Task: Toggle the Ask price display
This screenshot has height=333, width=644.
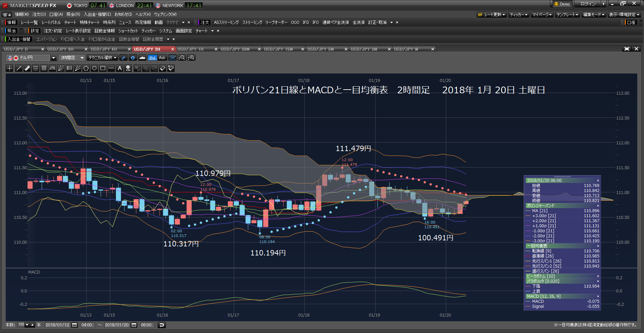Action: pyautogui.click(x=162, y=58)
